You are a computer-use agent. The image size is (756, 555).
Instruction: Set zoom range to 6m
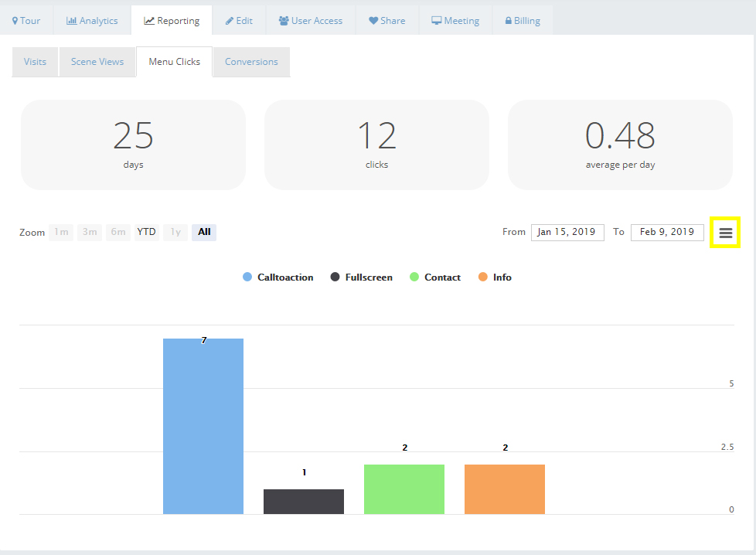point(118,232)
